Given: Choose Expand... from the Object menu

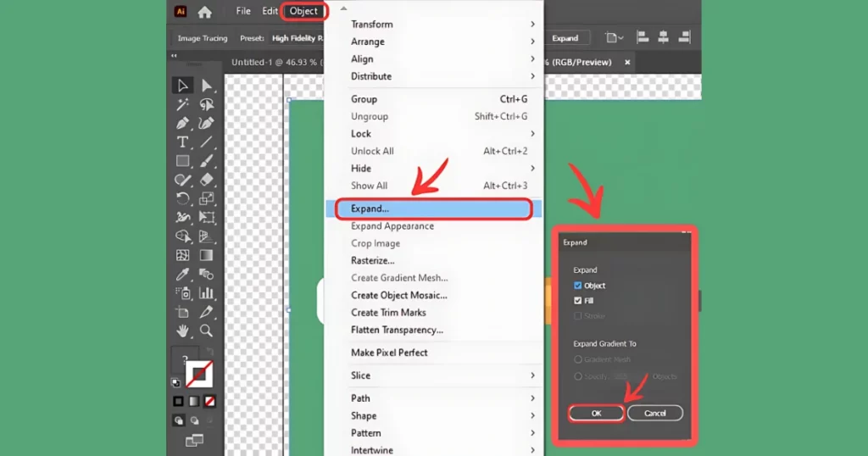Looking at the screenshot, I should (x=434, y=209).
